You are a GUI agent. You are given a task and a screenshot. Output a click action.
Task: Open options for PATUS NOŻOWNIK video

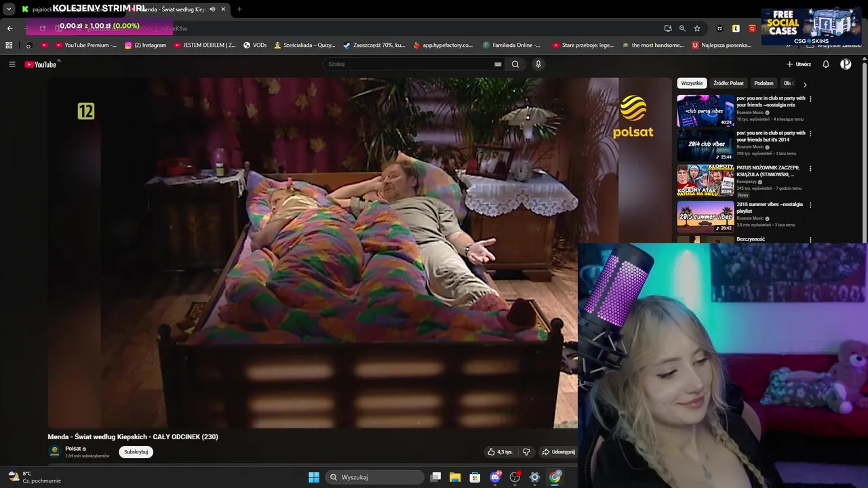(810, 168)
